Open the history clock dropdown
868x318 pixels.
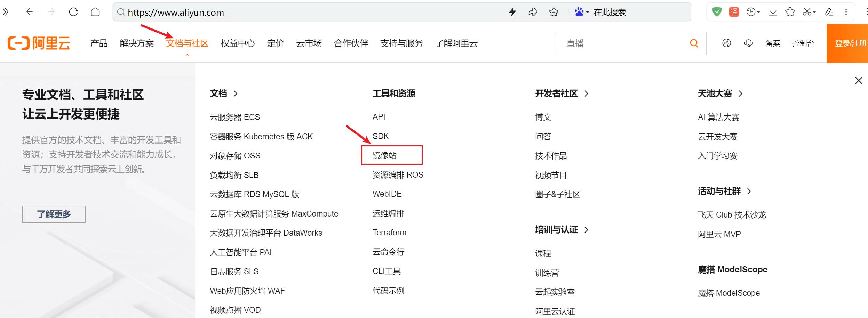[x=753, y=12]
